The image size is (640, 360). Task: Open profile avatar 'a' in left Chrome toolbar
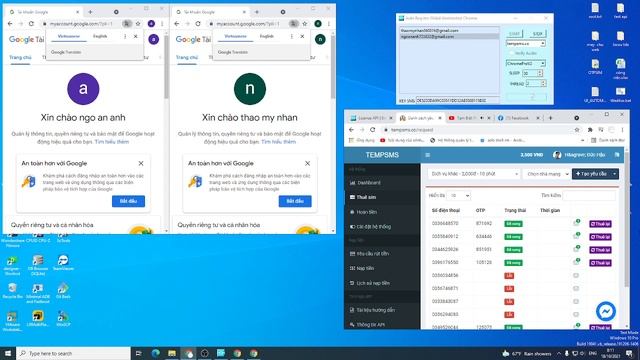tap(151, 24)
